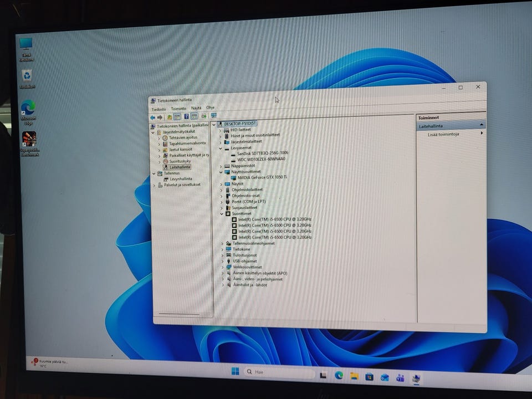Open the Näytä menu
Screen dimensions: 532x399
(x=196, y=108)
